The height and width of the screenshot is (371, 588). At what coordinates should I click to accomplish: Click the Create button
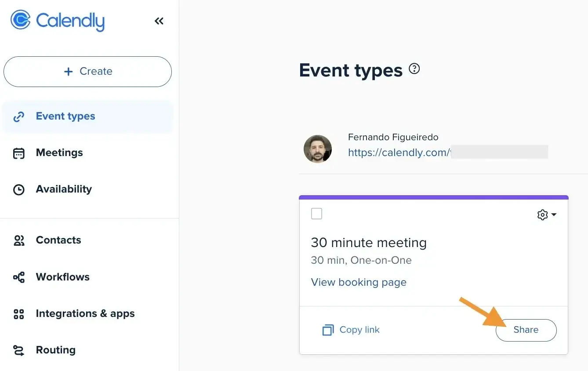click(87, 71)
